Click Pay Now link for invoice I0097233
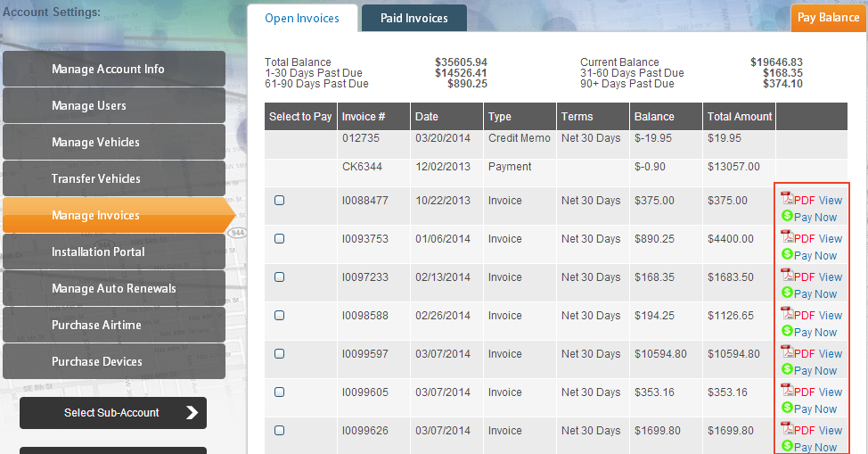Viewport: 868px width, 454px height. click(x=815, y=293)
